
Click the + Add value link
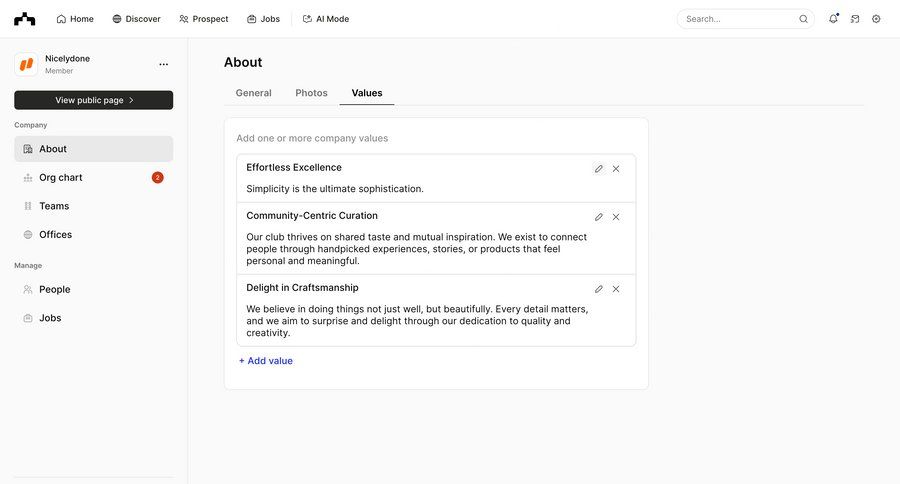tap(265, 361)
